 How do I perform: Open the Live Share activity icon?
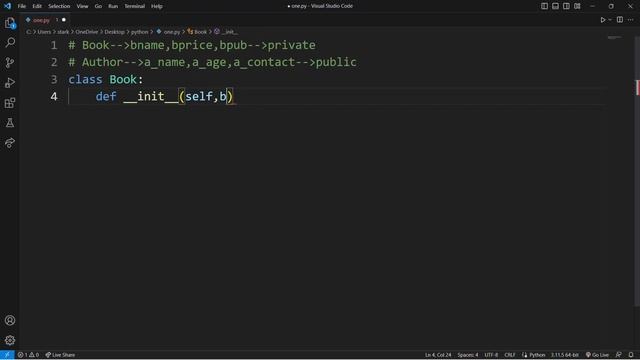tap(10, 142)
